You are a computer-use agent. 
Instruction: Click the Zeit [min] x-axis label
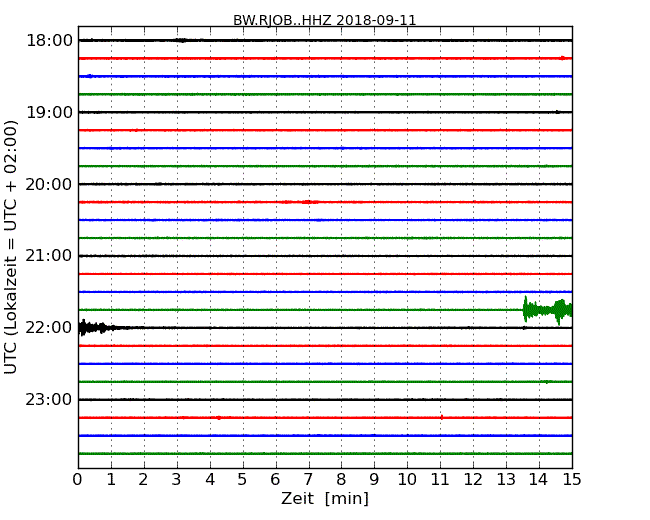(x=325, y=498)
